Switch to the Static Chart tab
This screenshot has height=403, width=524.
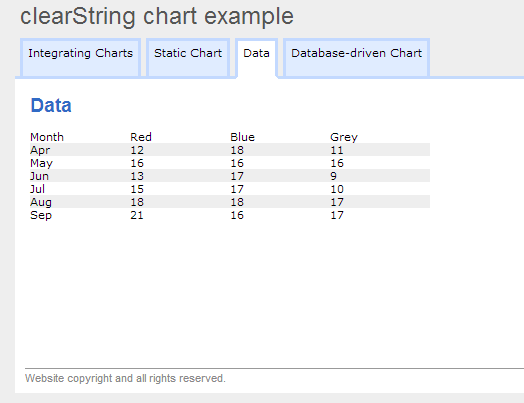[188, 58]
